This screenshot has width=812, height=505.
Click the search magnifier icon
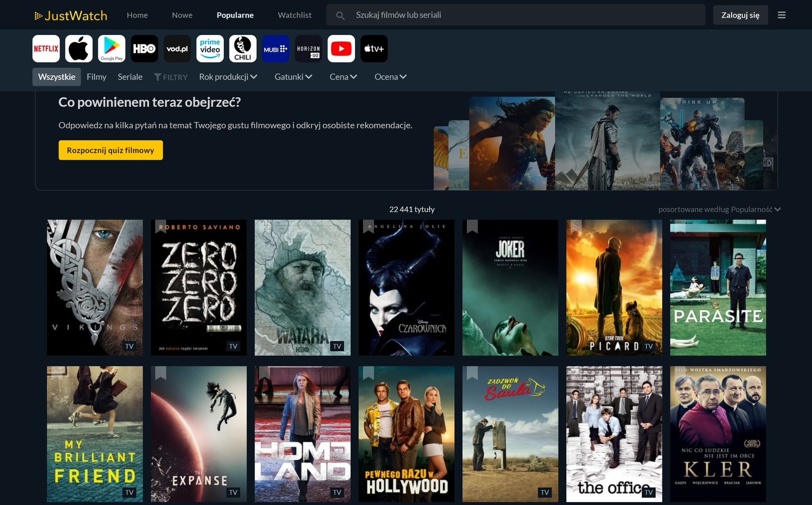point(340,16)
